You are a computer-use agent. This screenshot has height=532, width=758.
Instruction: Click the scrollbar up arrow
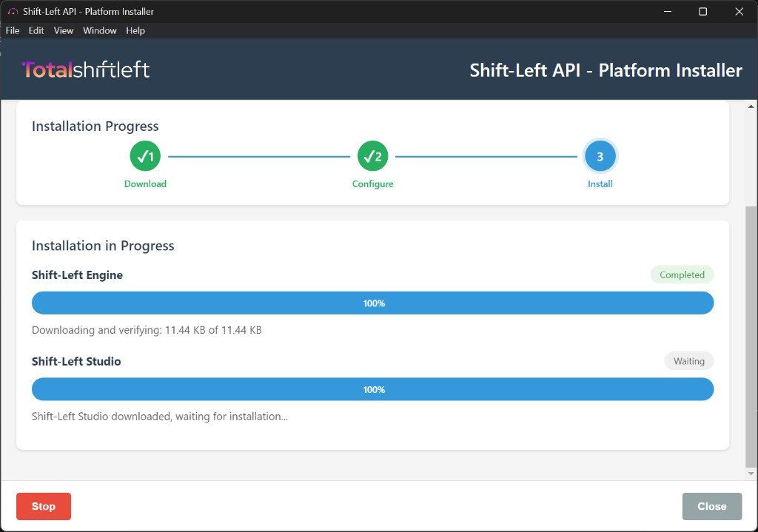751,107
